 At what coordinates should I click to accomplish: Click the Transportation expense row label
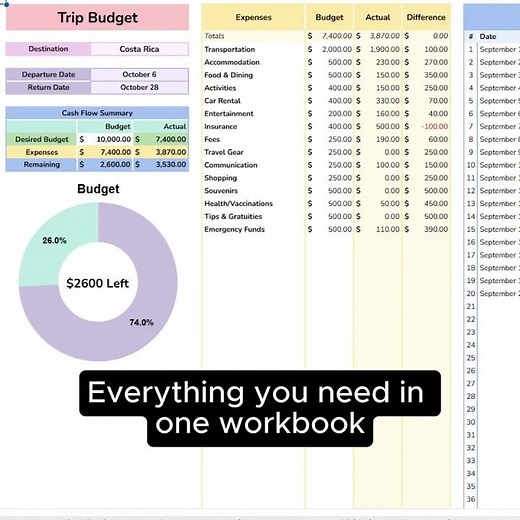coord(230,49)
